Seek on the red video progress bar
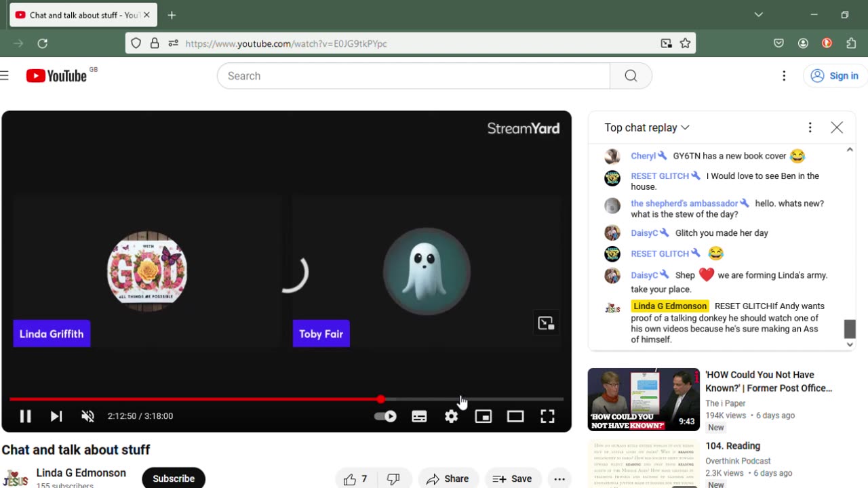Screen dimensions: 868x488 [286, 399]
